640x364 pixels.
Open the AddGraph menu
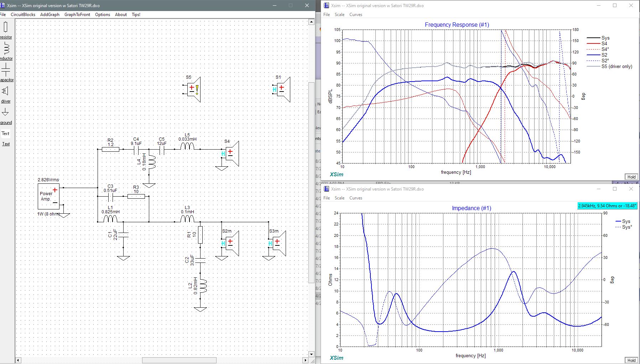point(50,15)
